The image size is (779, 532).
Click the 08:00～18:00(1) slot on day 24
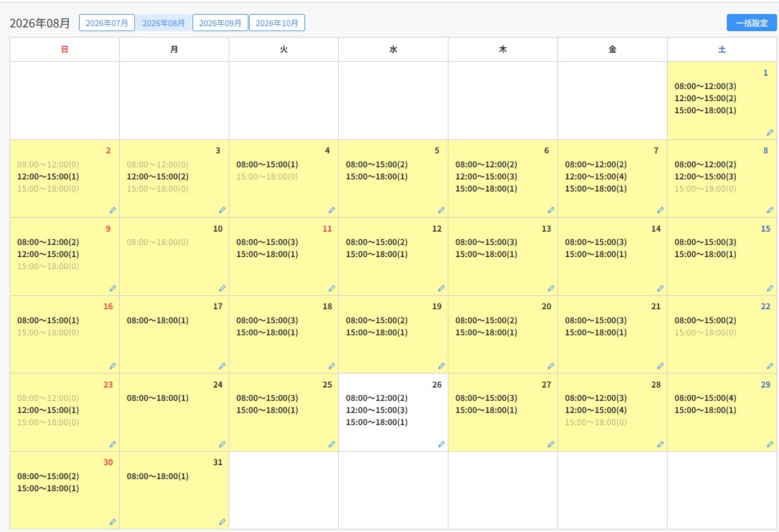157,398
